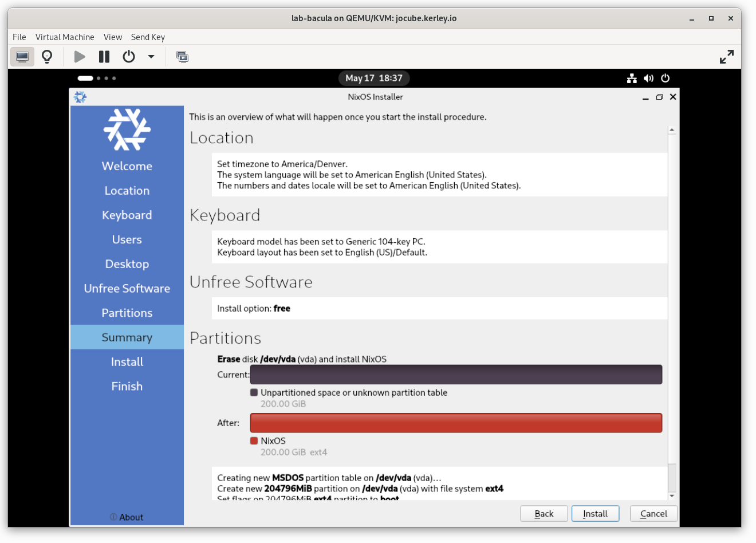
Task: Click the guest volume icon
Action: pos(648,78)
